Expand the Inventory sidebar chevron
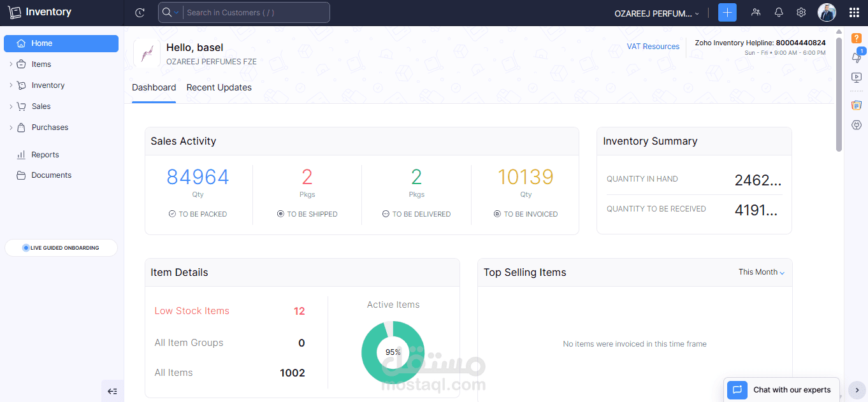The height and width of the screenshot is (402, 868). [11, 85]
